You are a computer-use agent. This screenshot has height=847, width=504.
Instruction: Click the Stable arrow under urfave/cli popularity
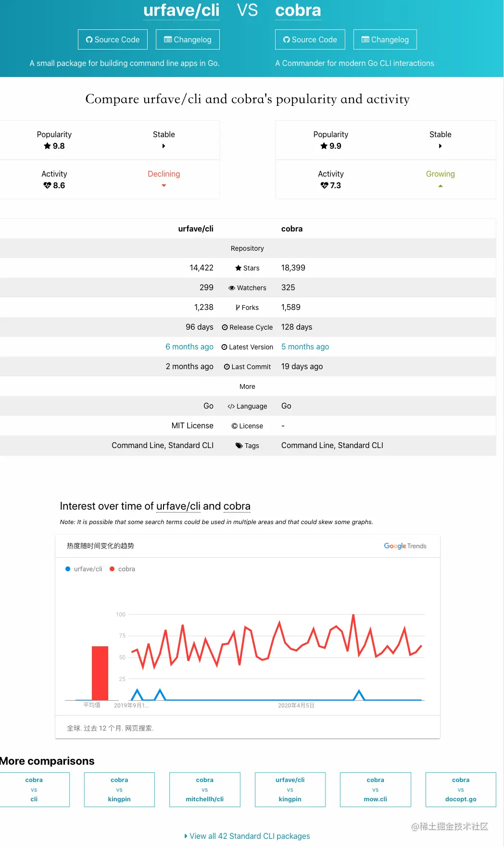click(x=164, y=146)
